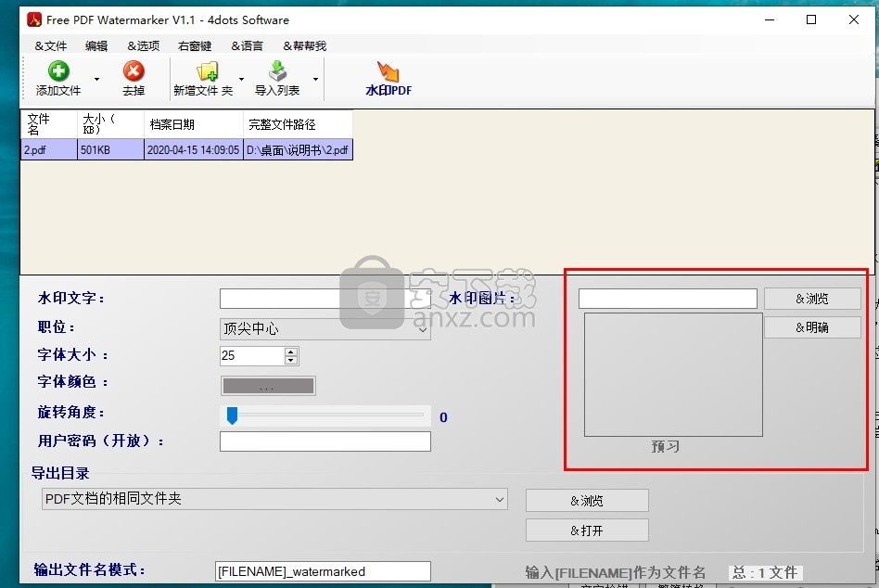The image size is (879, 588).
Task: Click the green Add File icon
Action: [58, 72]
